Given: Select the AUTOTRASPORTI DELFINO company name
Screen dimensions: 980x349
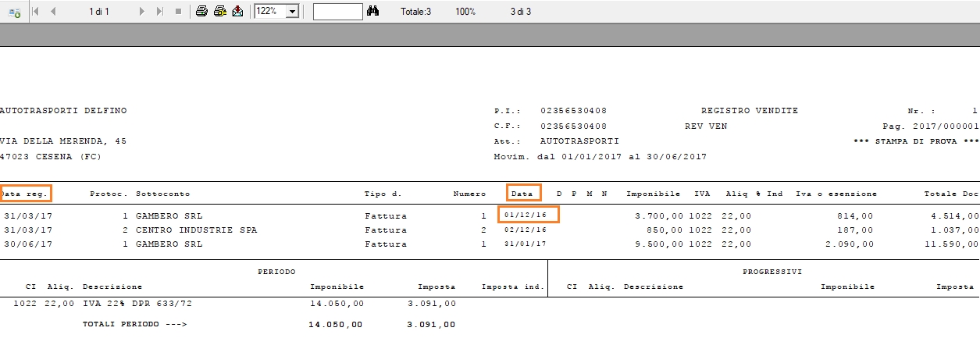Looking at the screenshot, I should click(x=63, y=111).
